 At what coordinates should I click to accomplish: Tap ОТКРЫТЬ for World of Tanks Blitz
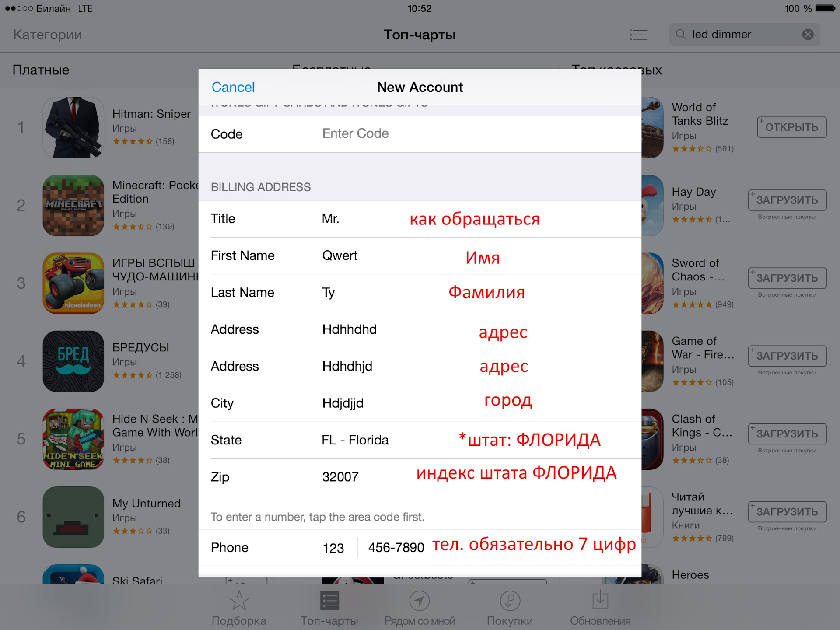click(x=792, y=127)
